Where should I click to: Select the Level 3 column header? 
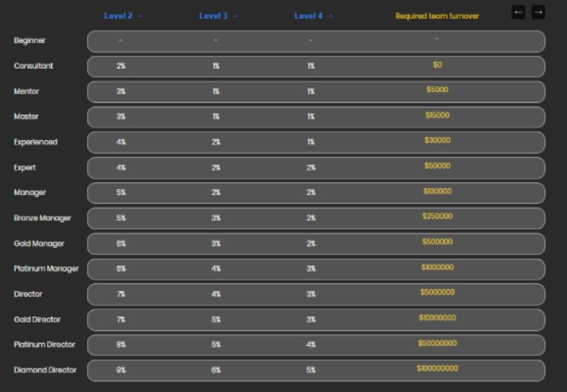218,16
